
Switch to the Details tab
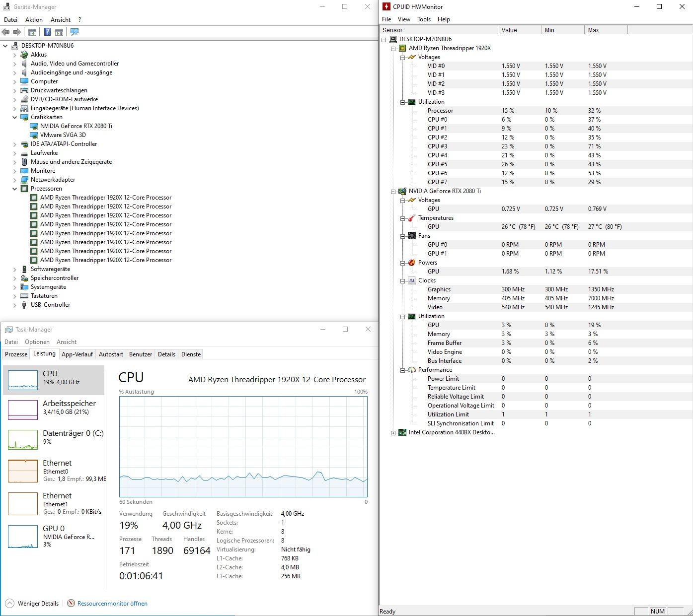point(166,354)
